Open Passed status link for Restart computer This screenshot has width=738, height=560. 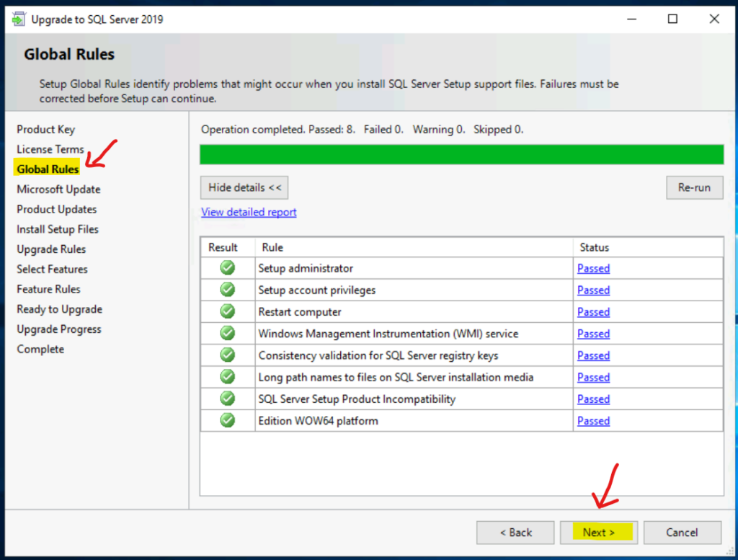click(x=593, y=312)
